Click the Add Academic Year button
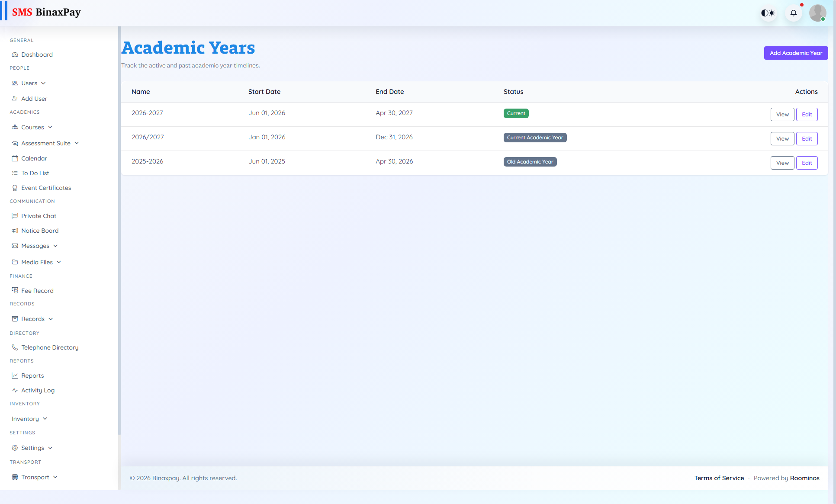Image resolution: width=836 pixels, height=504 pixels. pos(796,53)
